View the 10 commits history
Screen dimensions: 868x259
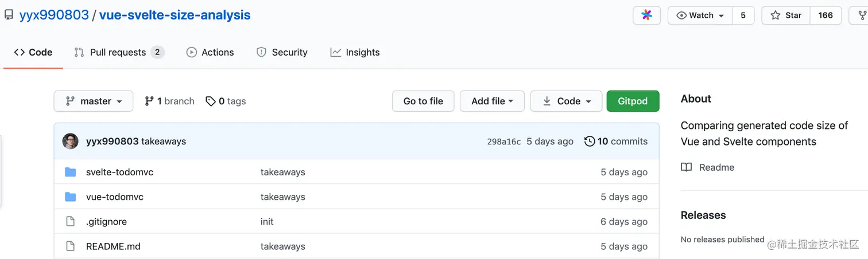click(x=616, y=142)
